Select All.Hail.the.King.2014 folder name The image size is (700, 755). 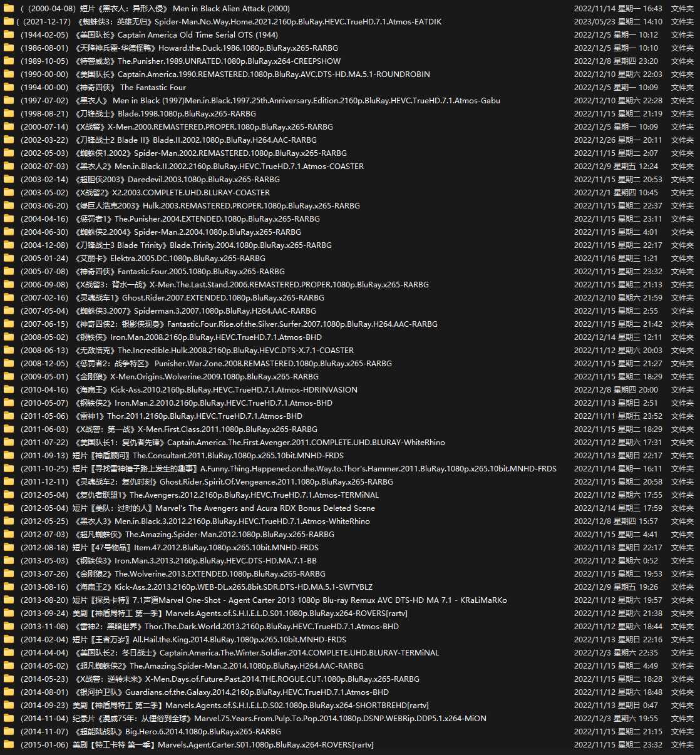[183, 640]
